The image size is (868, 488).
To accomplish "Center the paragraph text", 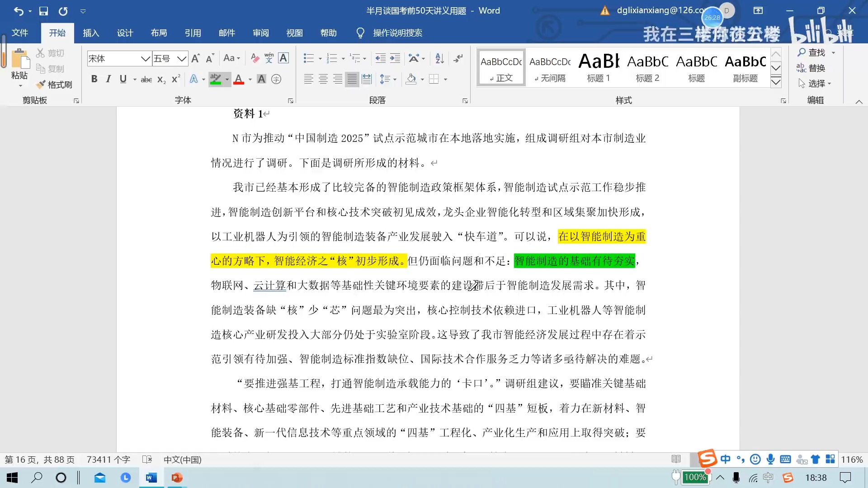I will point(323,80).
